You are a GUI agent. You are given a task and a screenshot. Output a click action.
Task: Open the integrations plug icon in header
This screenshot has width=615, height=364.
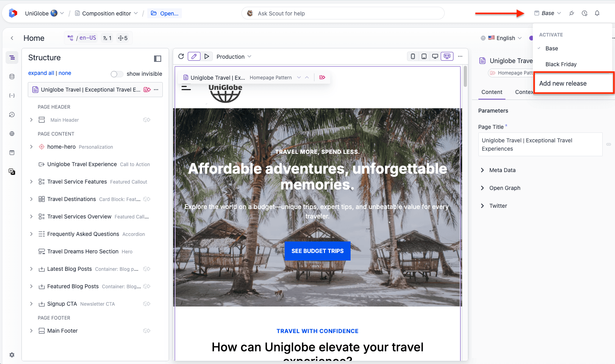point(572,13)
